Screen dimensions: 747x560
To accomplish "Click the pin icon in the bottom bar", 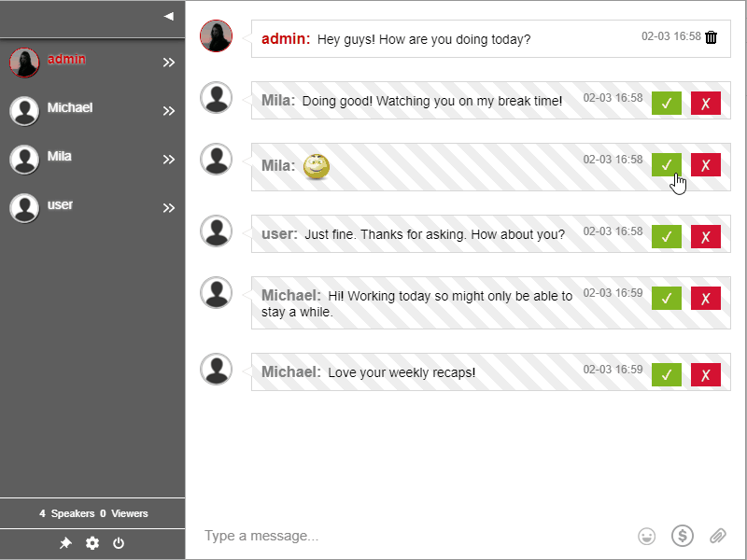I will tap(65, 543).
